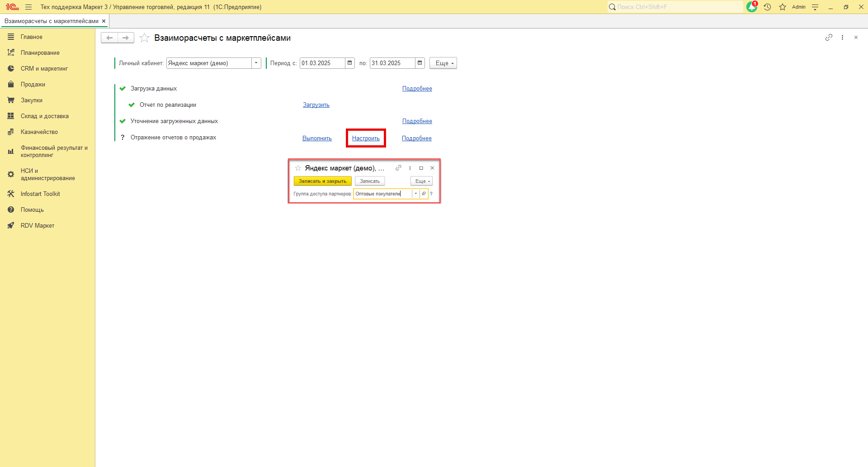
Task: Open the service settings icon beside Admin
Action: [815, 7]
